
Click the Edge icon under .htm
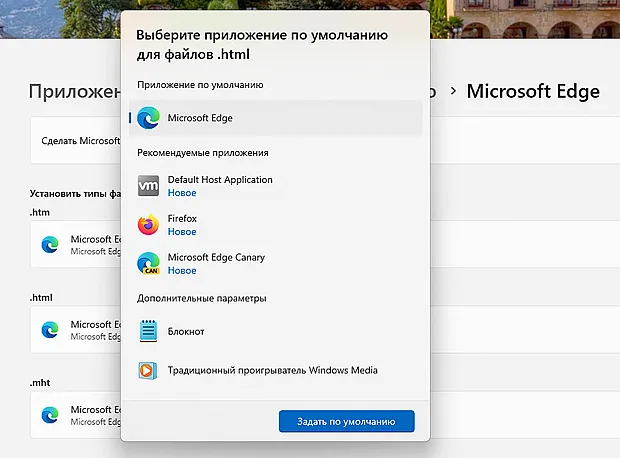pyautogui.click(x=50, y=244)
